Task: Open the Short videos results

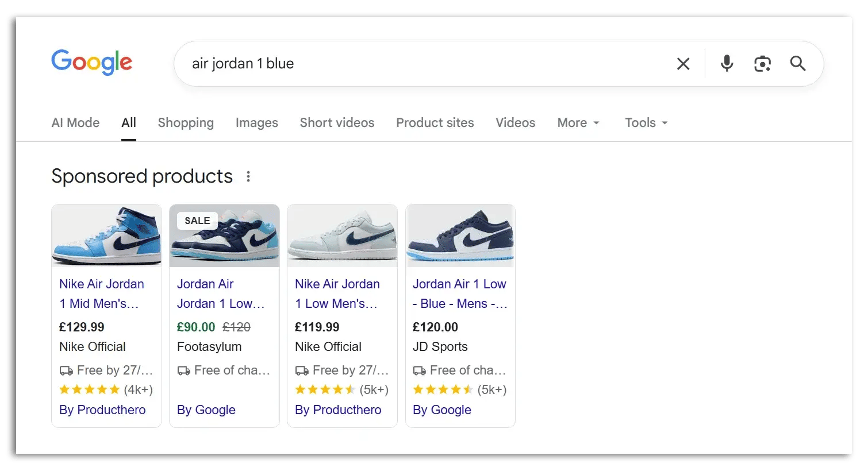Action: click(337, 122)
